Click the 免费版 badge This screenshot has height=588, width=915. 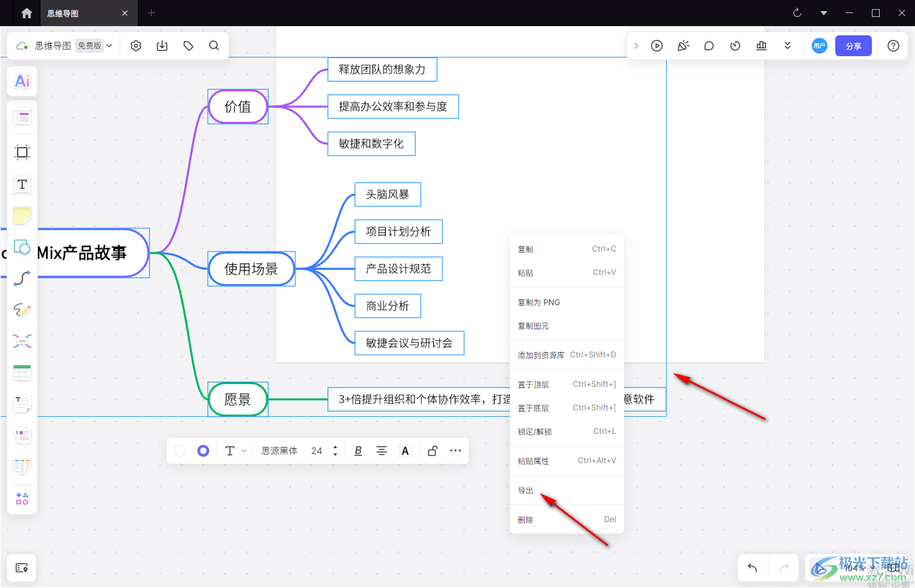(x=90, y=46)
